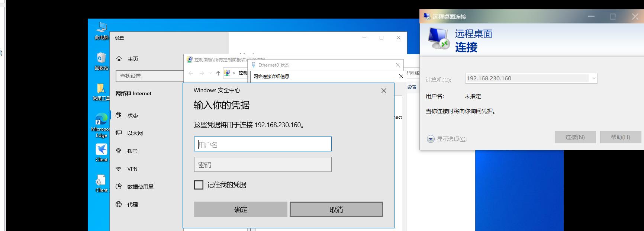
Task: Click Remote Desktop title bar icon
Action: [x=427, y=16]
